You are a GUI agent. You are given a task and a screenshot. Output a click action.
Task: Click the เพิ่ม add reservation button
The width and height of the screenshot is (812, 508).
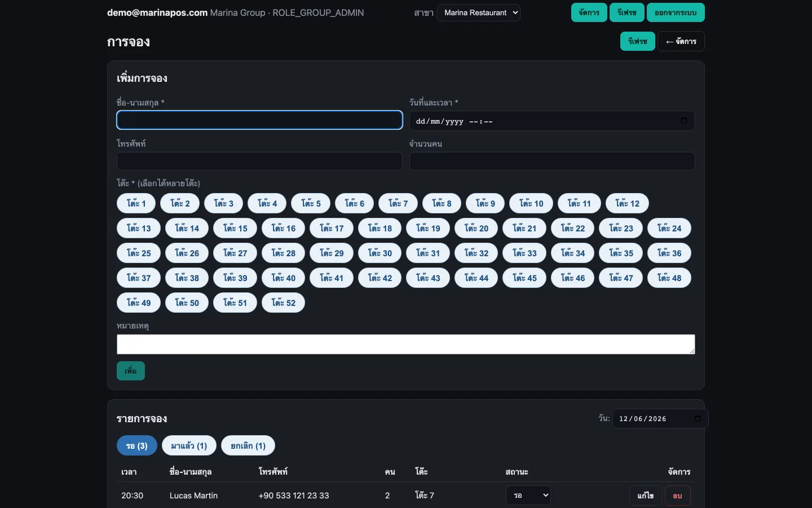131,371
